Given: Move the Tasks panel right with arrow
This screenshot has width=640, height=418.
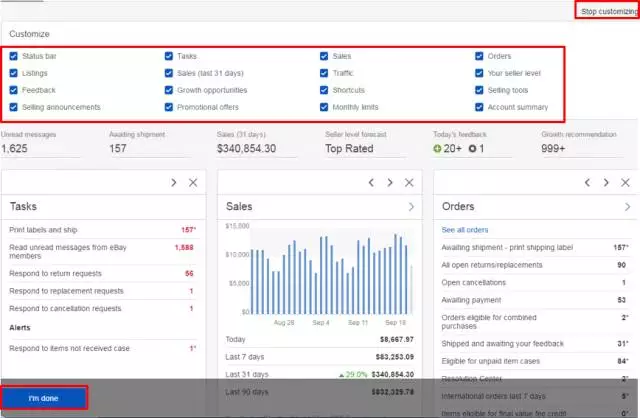Looking at the screenshot, I should [x=173, y=182].
